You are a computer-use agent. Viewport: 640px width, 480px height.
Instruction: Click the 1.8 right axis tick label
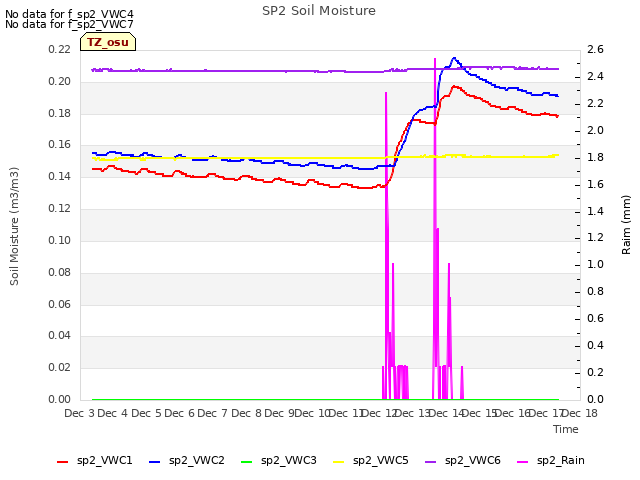tap(596, 157)
